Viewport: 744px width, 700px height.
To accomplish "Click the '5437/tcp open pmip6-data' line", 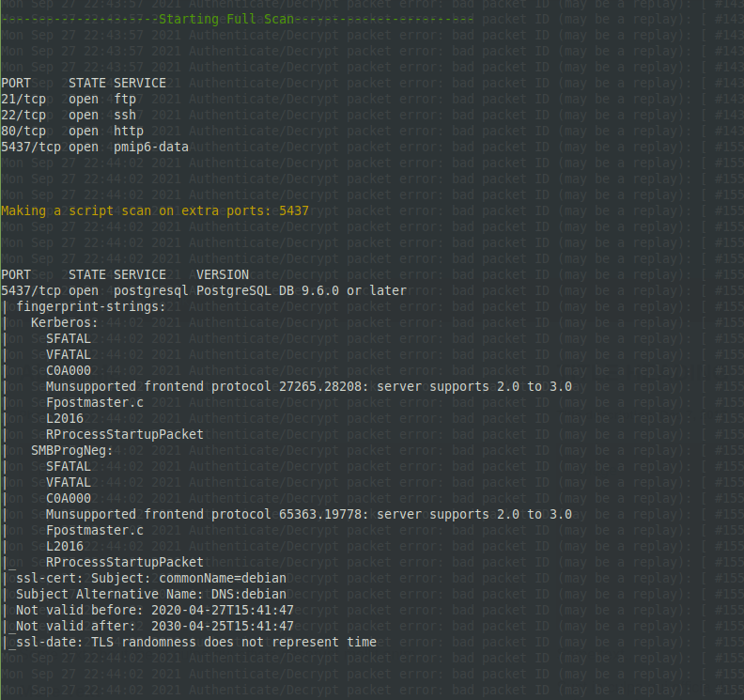I will (95, 148).
